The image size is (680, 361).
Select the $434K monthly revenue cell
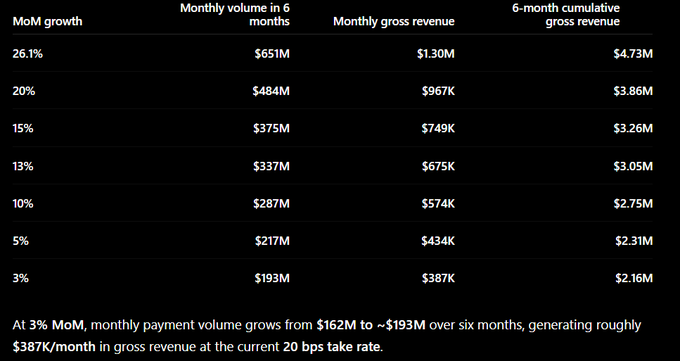[438, 241]
